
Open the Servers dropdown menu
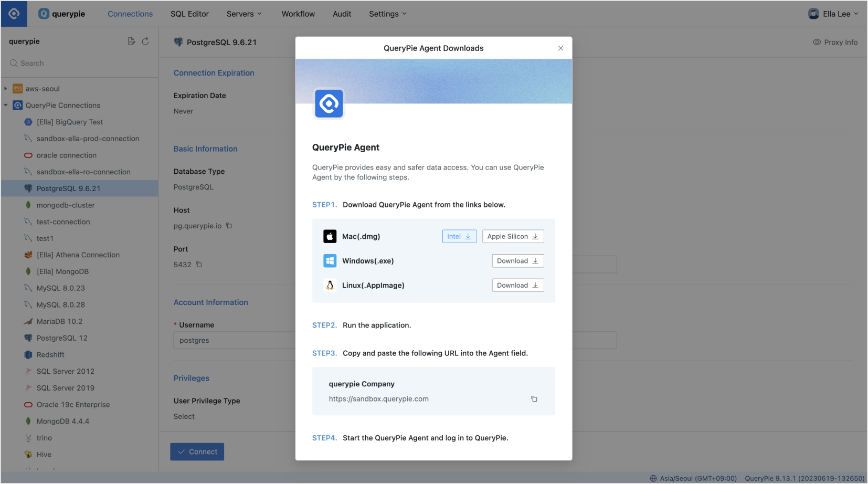click(244, 14)
